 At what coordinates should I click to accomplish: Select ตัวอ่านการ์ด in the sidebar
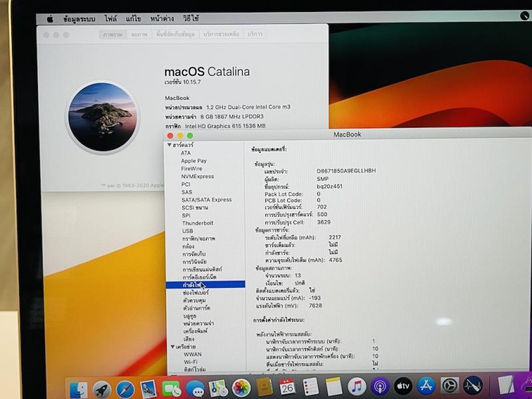click(x=196, y=309)
